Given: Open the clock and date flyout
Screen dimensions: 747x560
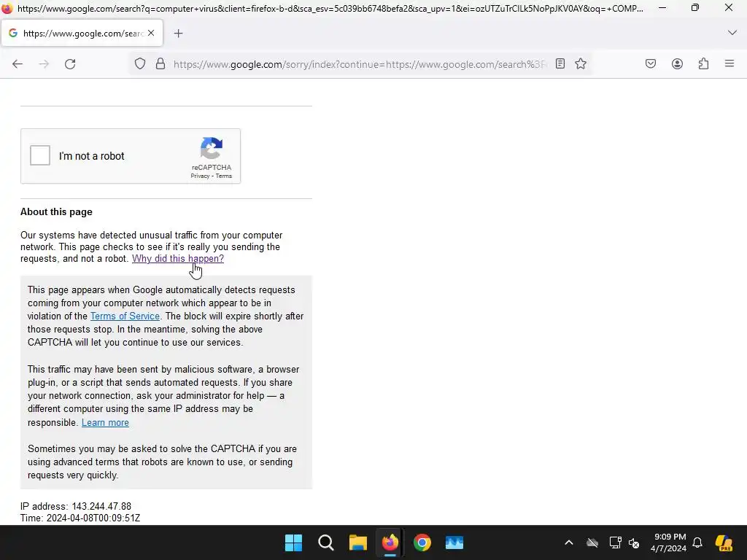Looking at the screenshot, I should coord(668,542).
